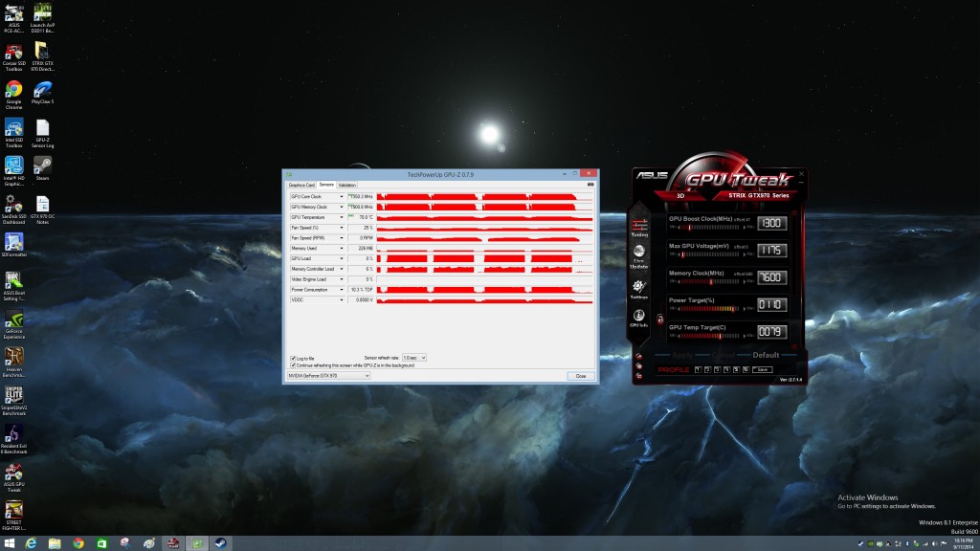Expand GPU Load sensor dropdown
Viewport: 980px width, 551px height.
point(342,258)
